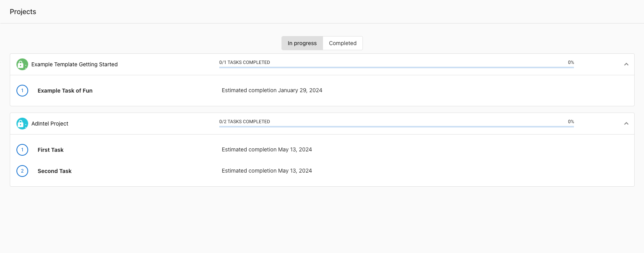Click step 1 circle beside Example Task of Fun

pyautogui.click(x=22, y=91)
